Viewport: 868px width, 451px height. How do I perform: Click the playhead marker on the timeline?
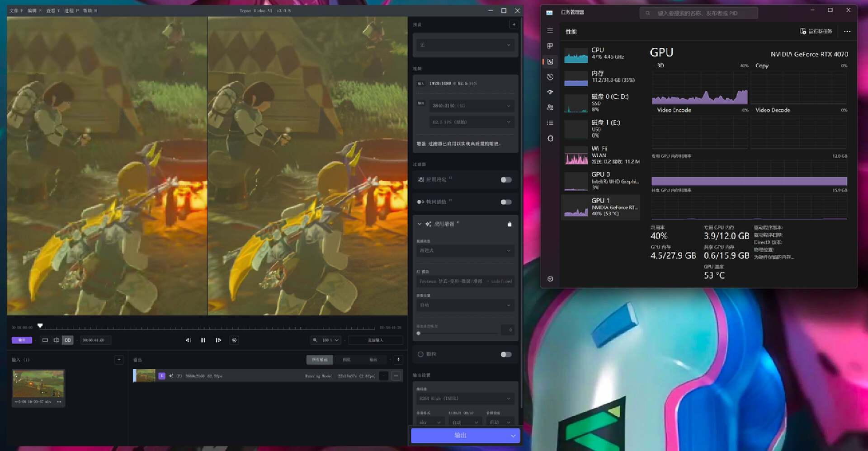tap(40, 326)
